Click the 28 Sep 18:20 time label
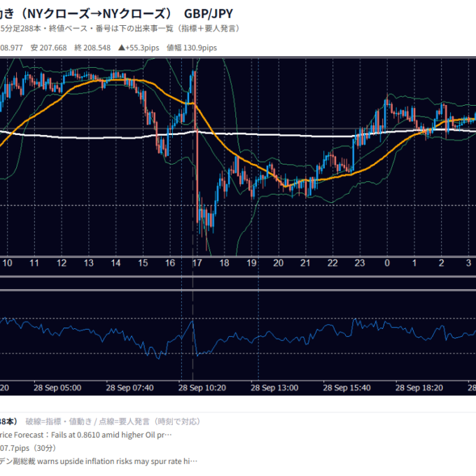 click(x=419, y=388)
